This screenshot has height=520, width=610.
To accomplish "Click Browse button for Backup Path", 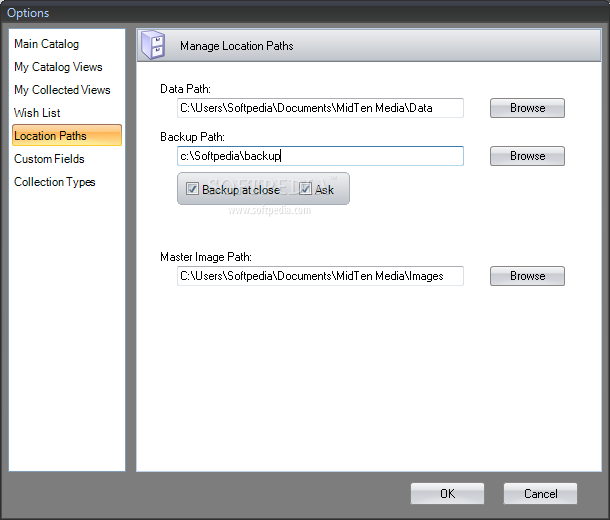I will point(527,156).
